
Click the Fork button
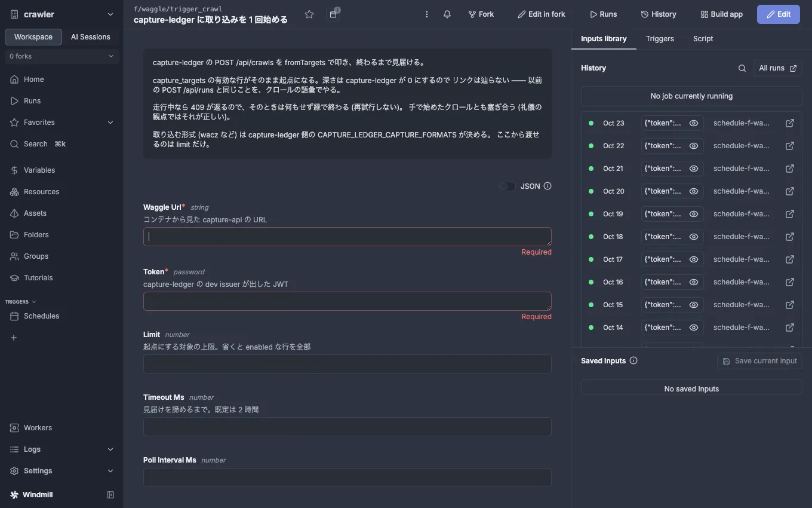481,14
